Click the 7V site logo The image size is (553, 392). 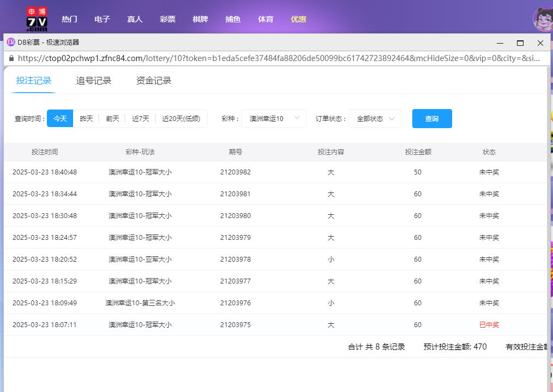point(37,19)
